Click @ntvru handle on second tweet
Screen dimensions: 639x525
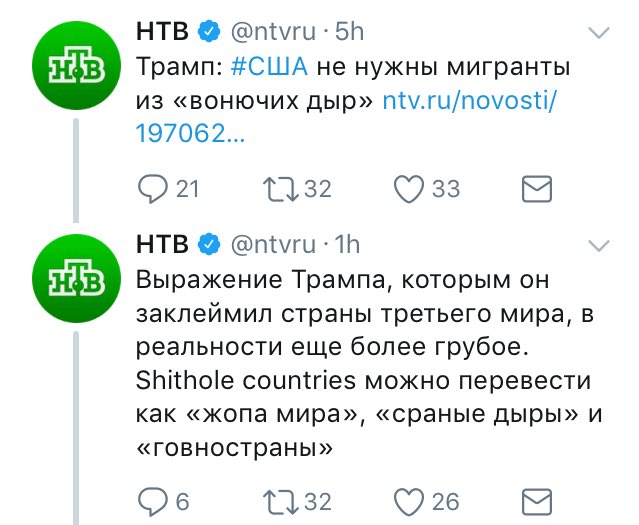pyautogui.click(x=274, y=244)
